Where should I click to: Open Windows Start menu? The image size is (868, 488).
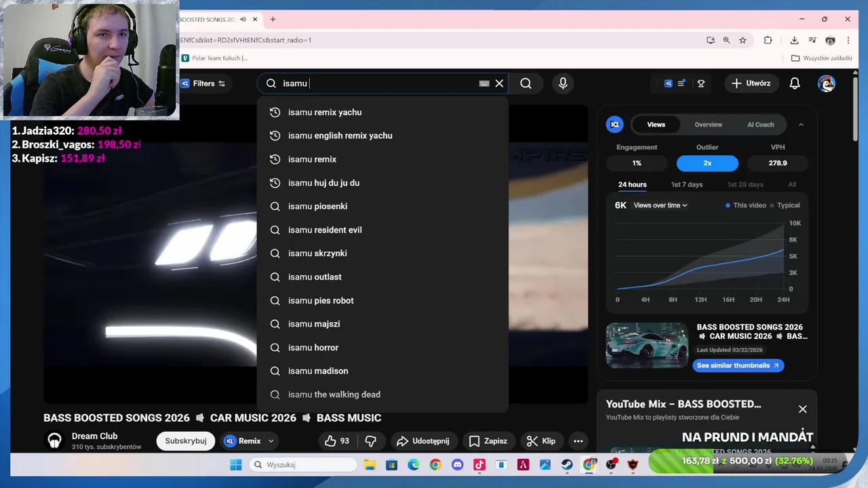[x=235, y=464]
